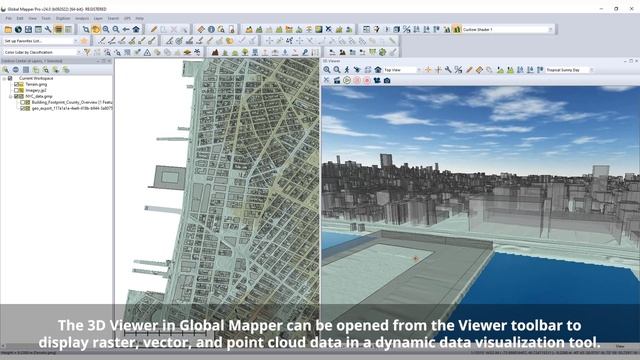Select the NYC_data.gmp layer name
640x360 pixels.
39,96
